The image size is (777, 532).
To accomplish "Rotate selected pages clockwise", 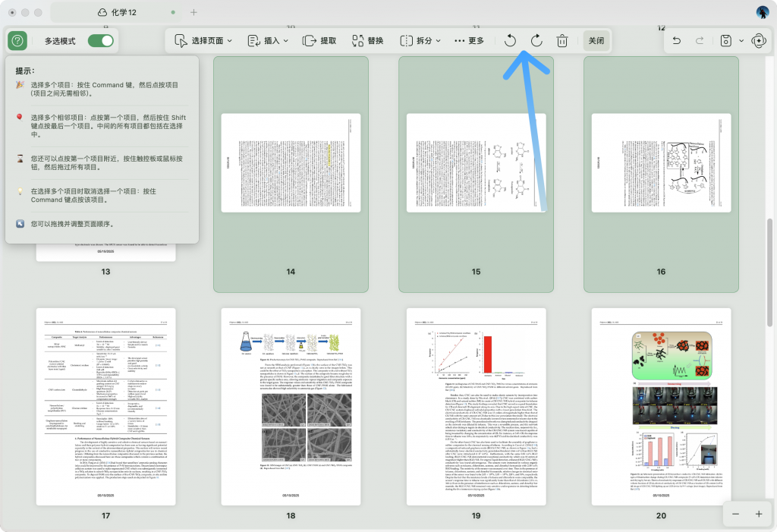I will (536, 41).
